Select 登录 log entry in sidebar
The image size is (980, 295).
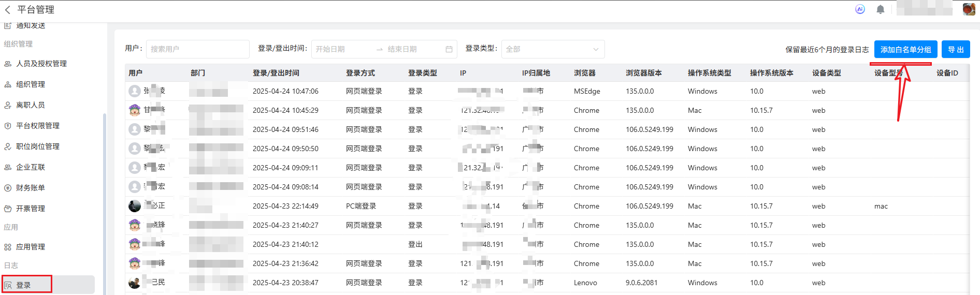24,285
